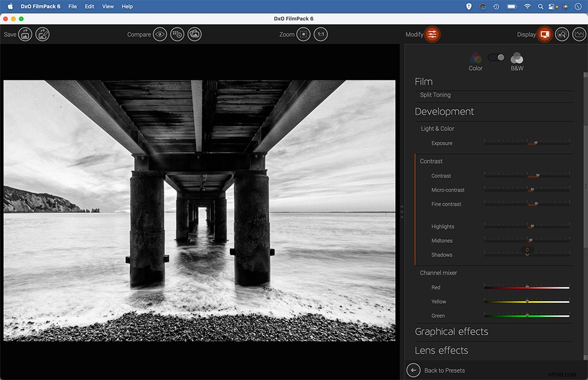Select the save with edits icon

coord(41,34)
